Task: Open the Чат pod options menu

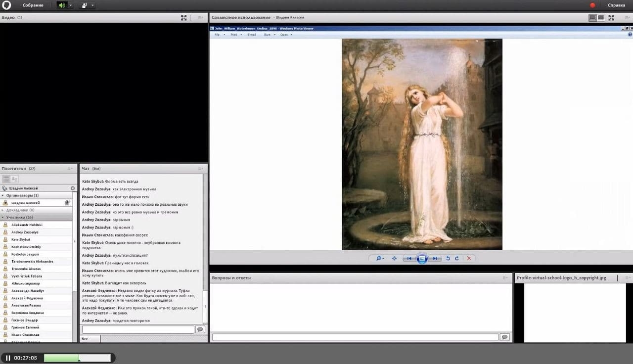Action: (x=200, y=169)
